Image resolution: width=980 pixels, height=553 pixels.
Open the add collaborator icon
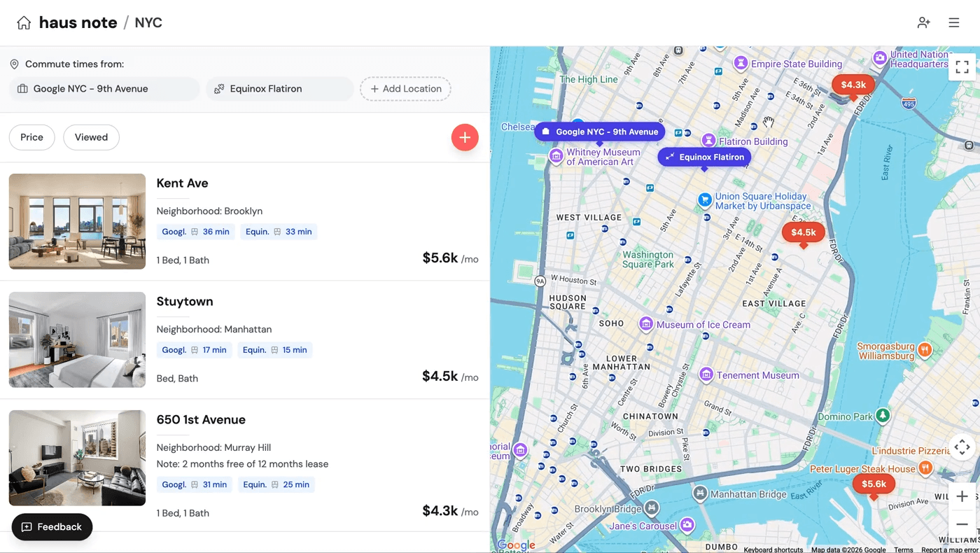(924, 22)
